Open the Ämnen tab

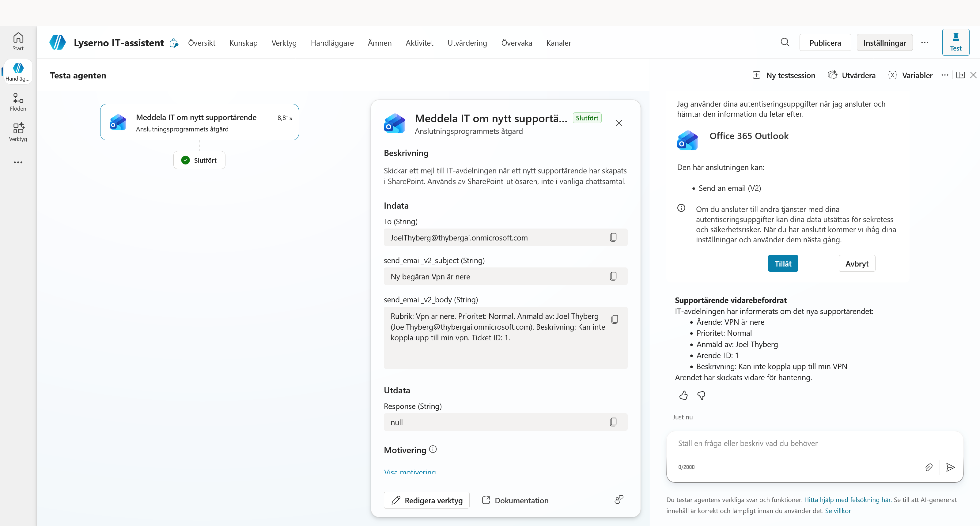click(x=379, y=43)
